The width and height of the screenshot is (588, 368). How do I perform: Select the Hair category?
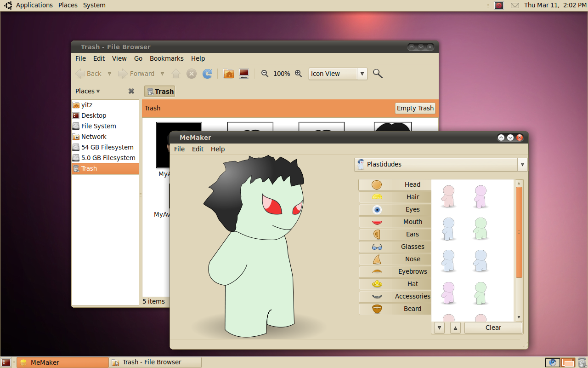(x=395, y=197)
